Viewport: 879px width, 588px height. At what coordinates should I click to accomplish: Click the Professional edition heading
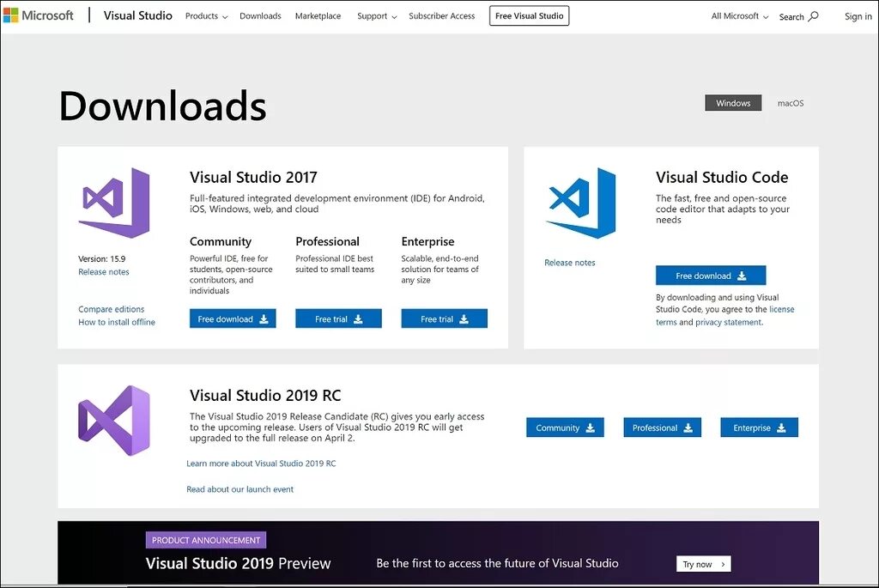327,241
